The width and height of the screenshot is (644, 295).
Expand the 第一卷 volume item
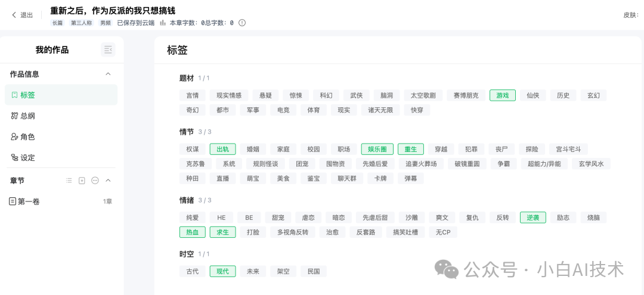point(61,201)
